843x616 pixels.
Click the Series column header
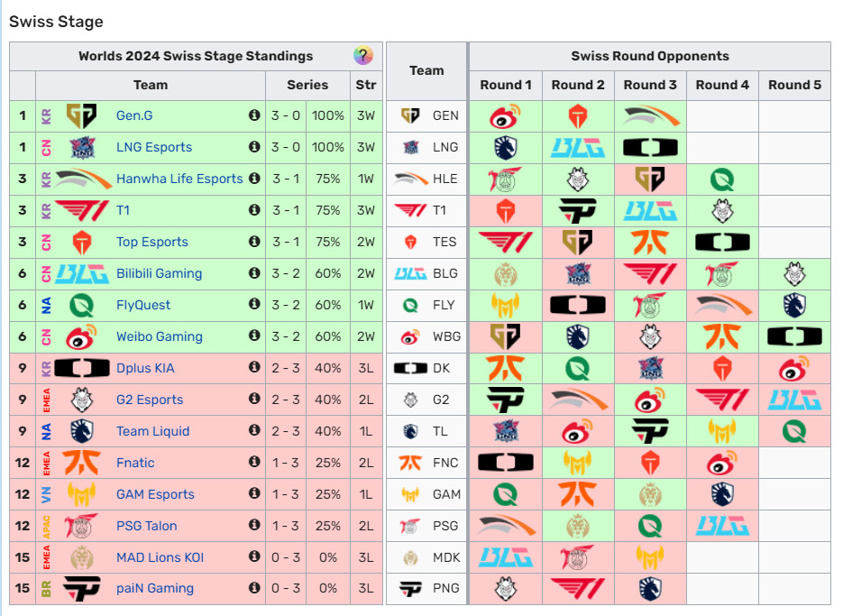tap(307, 85)
